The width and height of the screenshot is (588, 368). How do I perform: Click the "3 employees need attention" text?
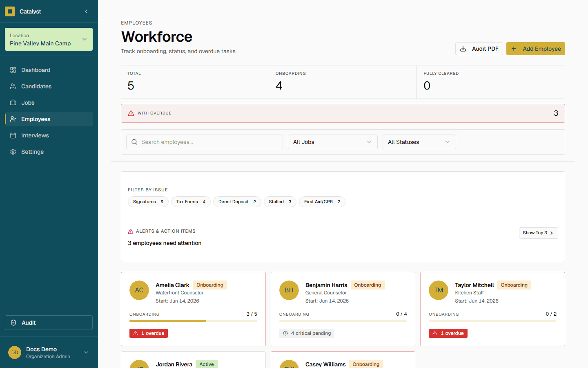click(165, 243)
